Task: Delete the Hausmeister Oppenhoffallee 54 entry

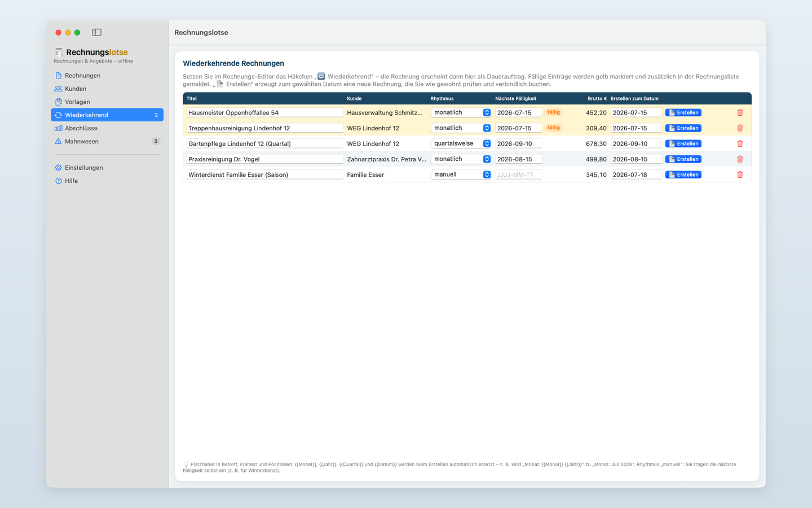Action: (x=740, y=112)
